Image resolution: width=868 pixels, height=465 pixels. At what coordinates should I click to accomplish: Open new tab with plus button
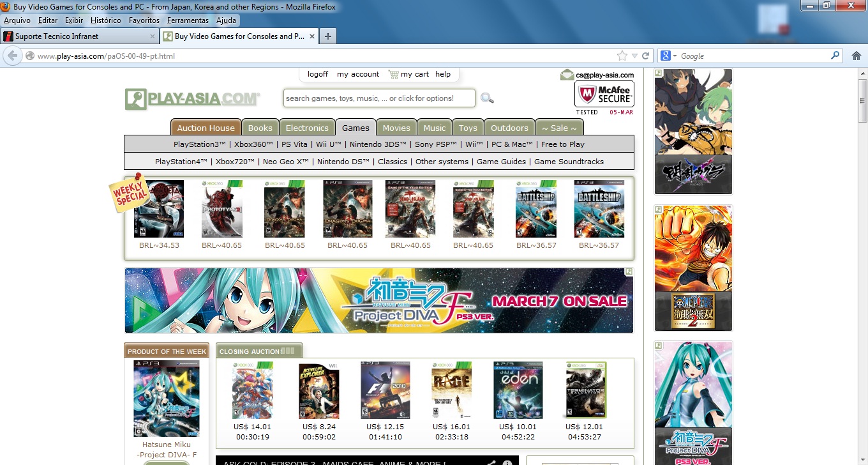pos(327,36)
